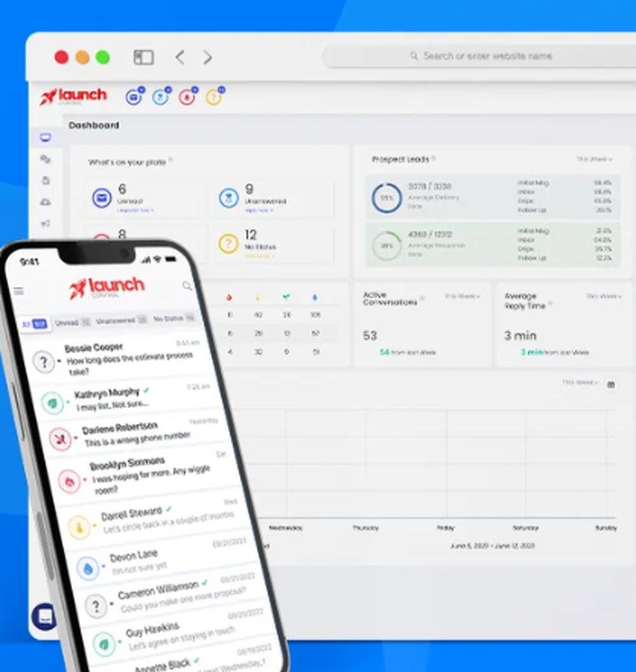Open the chart's This Week dropdown

tap(580, 382)
